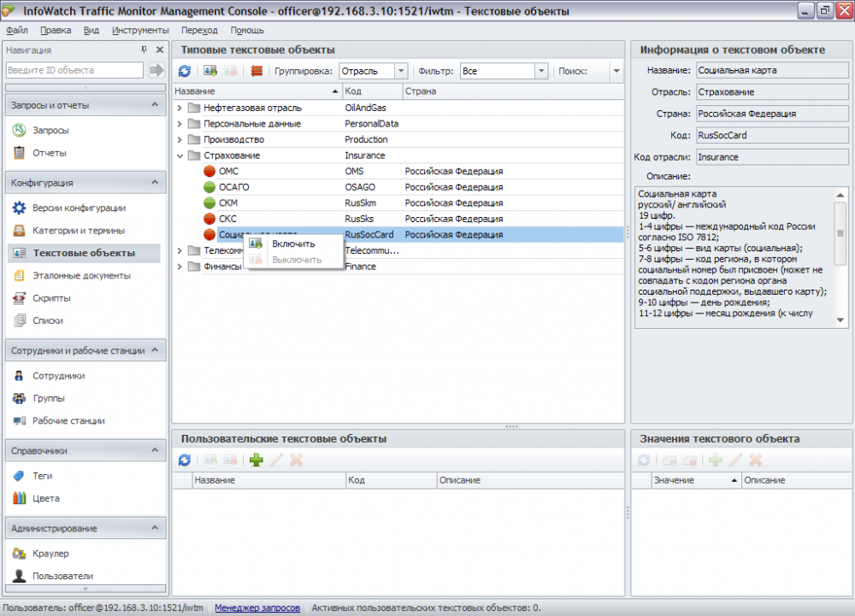Expand the Персональные данные folder
855x616 pixels.
(180, 124)
